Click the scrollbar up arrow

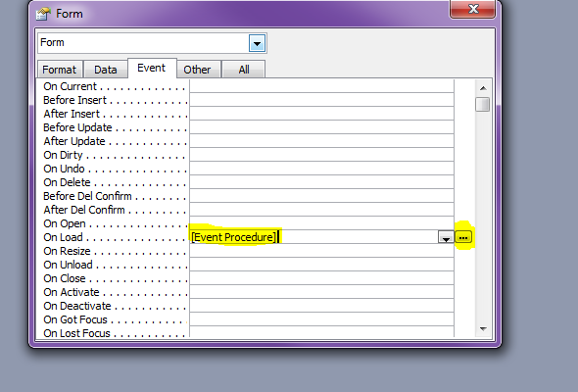coord(483,88)
